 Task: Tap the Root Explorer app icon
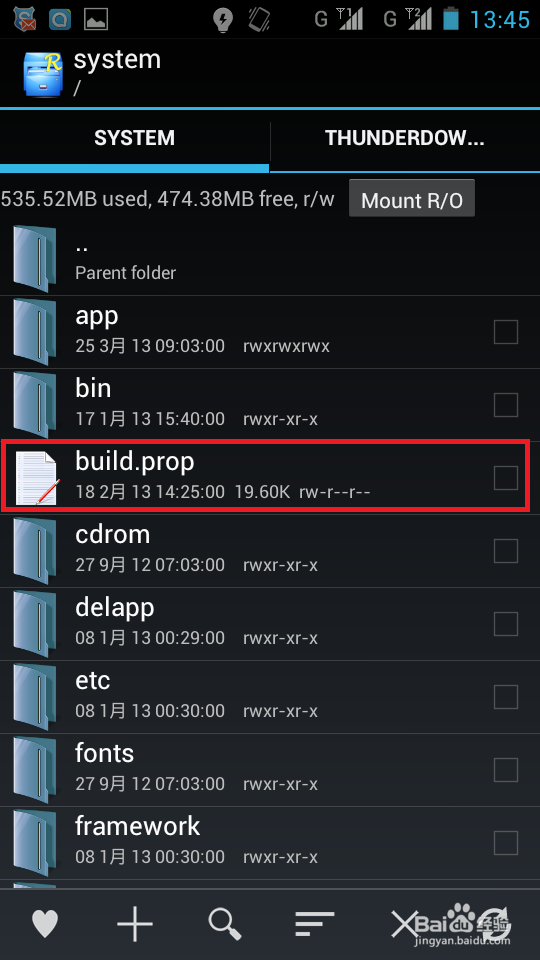coord(42,73)
